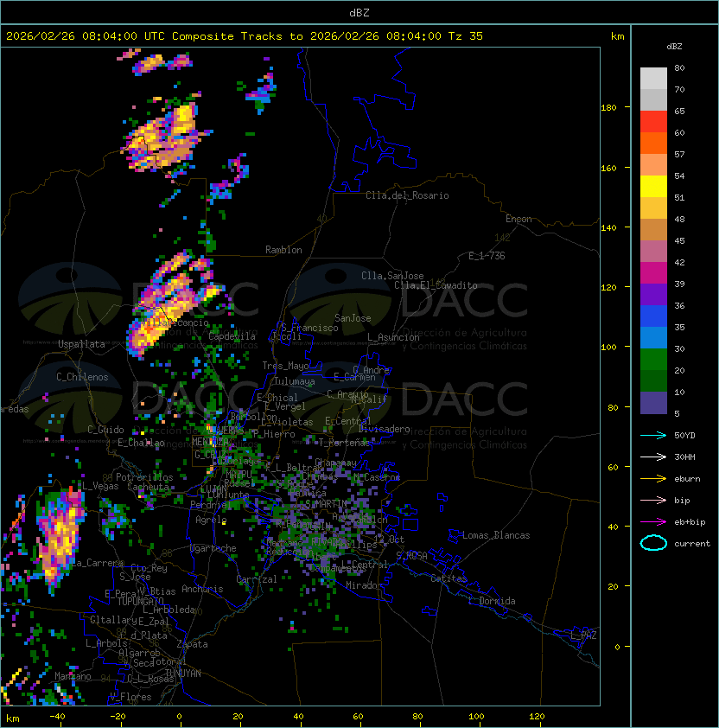Viewport: 719px width, 728px height.
Task: Click the Tres_Mayo place label
Action: point(285,366)
